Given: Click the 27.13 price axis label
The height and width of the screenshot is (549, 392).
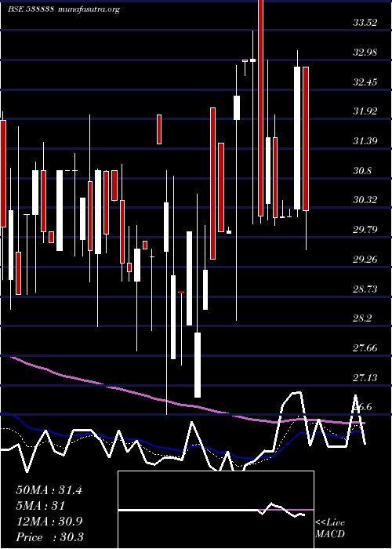Looking at the screenshot, I should click(x=365, y=378).
